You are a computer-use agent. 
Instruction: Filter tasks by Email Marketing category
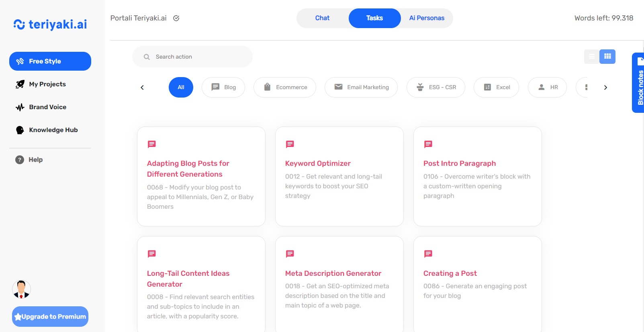click(361, 87)
